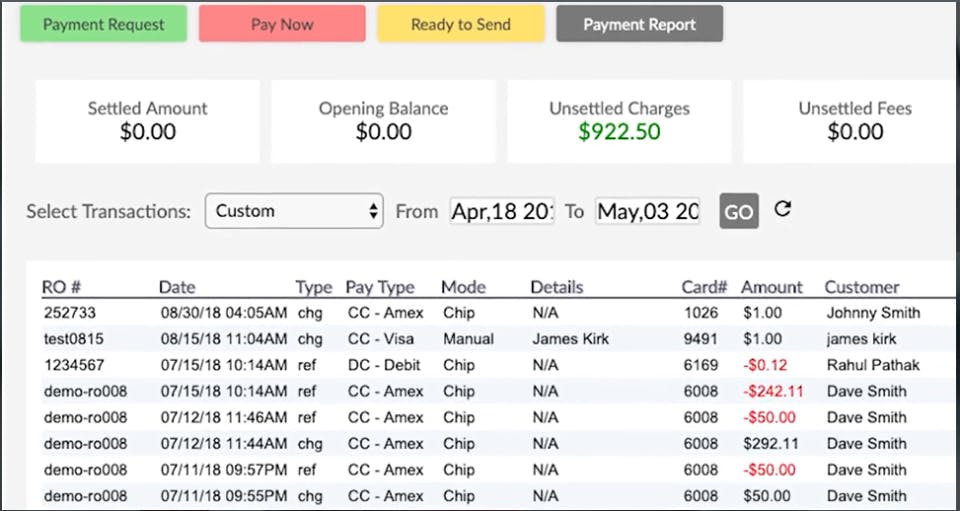Open the Payment Report
960x511 pixels.
(x=639, y=24)
